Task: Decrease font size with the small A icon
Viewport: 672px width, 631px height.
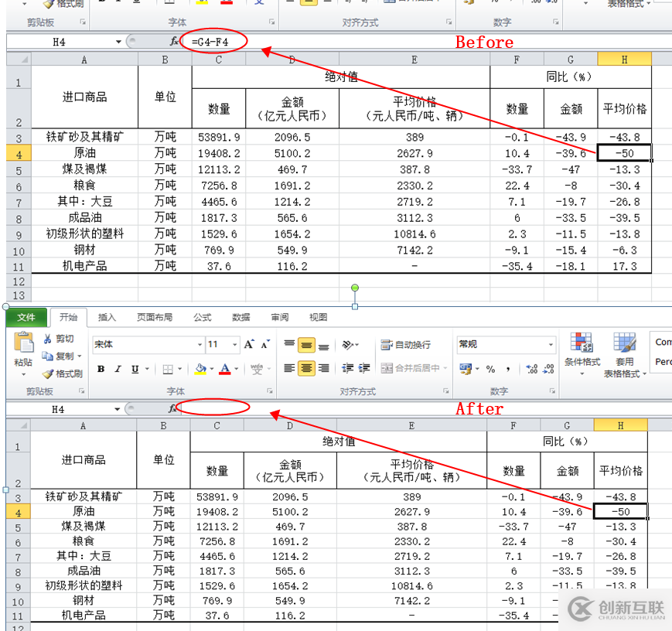Action: [x=265, y=344]
